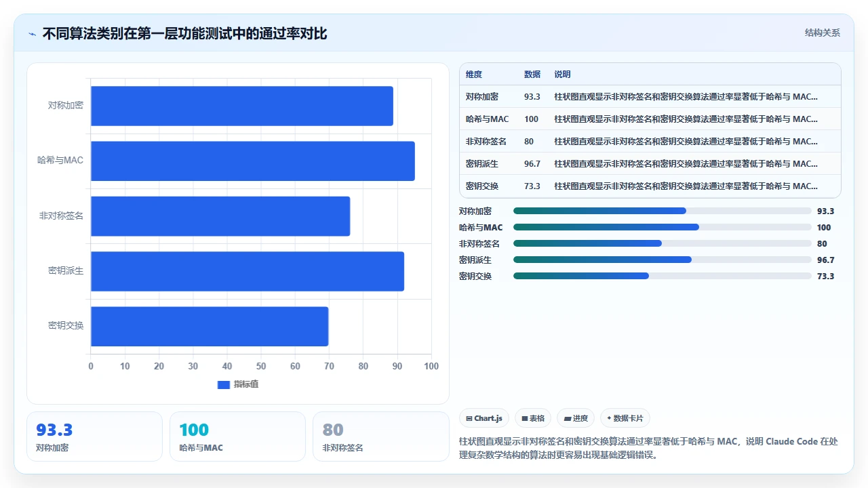The height and width of the screenshot is (488, 868).
Task: Click the 哈希与MAC bar in the chart
Action: coord(253,161)
